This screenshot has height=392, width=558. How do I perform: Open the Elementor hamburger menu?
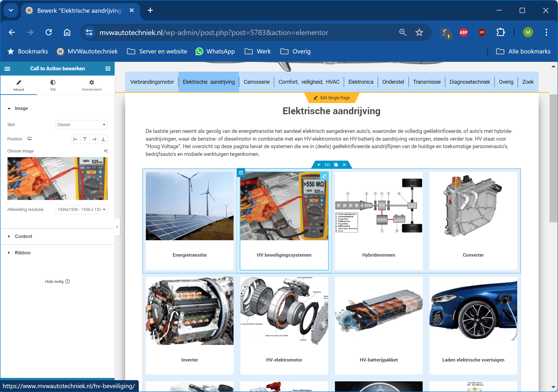pyautogui.click(x=7, y=69)
